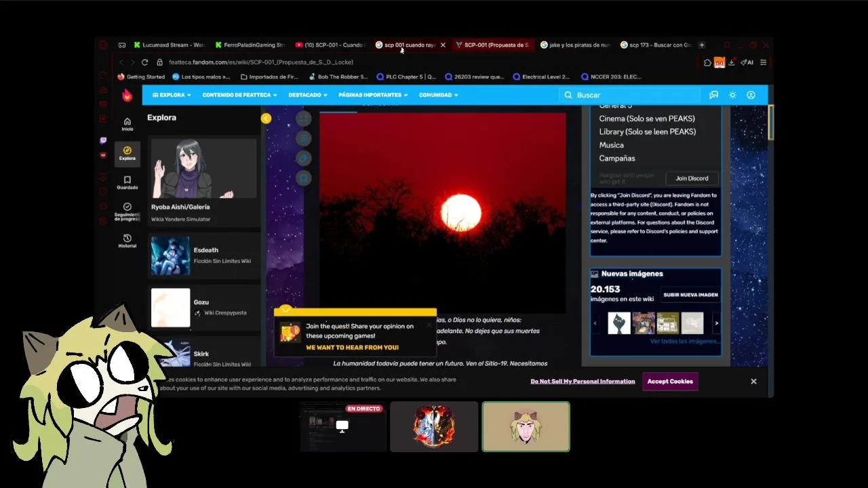Open a new browser tab with plus
The width and height of the screenshot is (868, 488).
(702, 45)
